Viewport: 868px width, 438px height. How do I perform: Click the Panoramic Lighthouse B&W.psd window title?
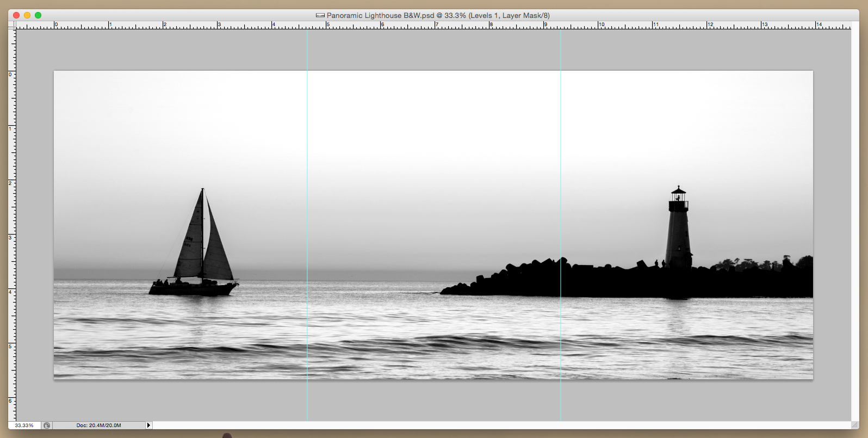click(x=438, y=15)
